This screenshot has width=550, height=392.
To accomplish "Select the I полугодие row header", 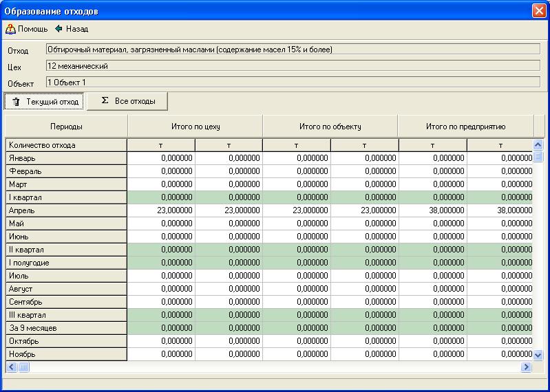I will (x=66, y=263).
